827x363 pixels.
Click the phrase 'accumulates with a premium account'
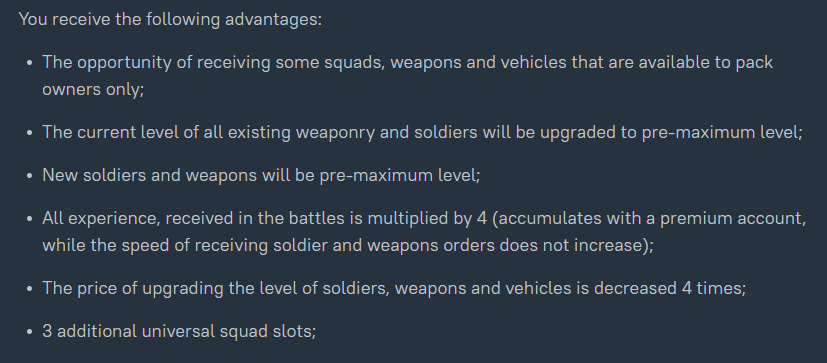(x=649, y=218)
